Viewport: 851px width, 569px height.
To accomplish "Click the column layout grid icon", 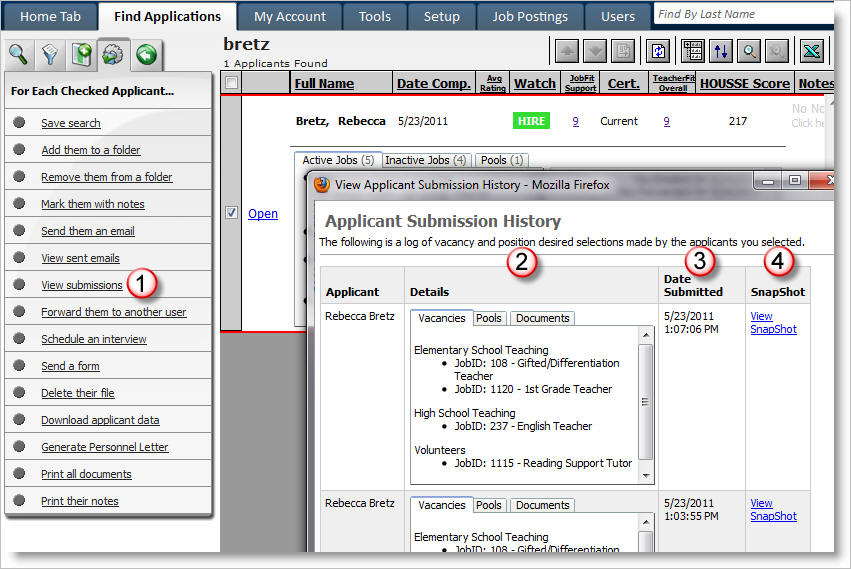I will [691, 51].
